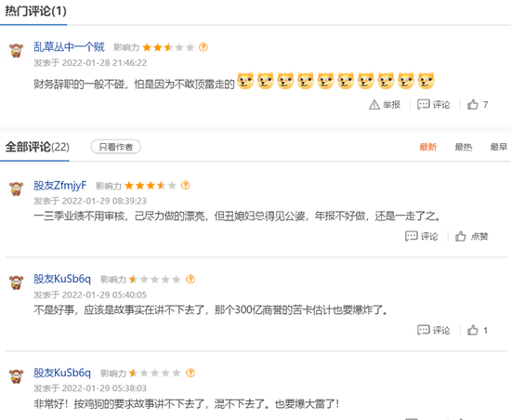Click username 股友KuSb6q on 05:38:03 comment
The width and height of the screenshot is (511, 420).
pyautogui.click(x=62, y=373)
